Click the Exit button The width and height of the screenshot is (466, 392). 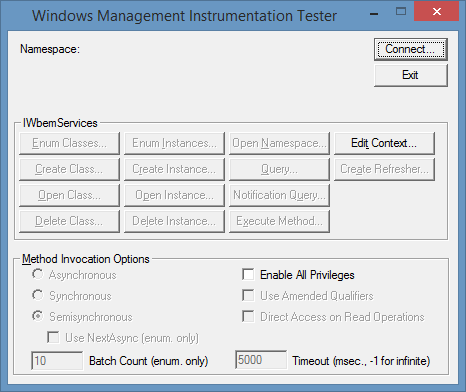click(x=411, y=75)
